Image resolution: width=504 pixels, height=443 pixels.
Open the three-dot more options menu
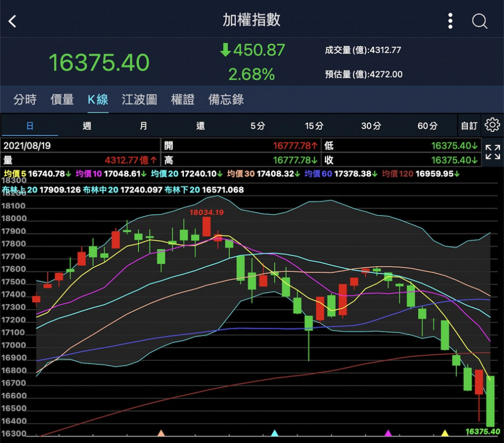[450, 21]
